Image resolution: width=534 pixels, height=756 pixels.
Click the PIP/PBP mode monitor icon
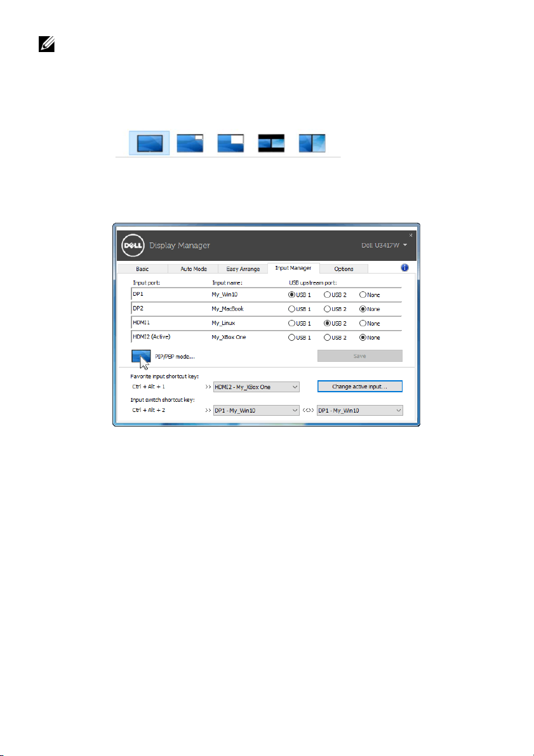(141, 356)
